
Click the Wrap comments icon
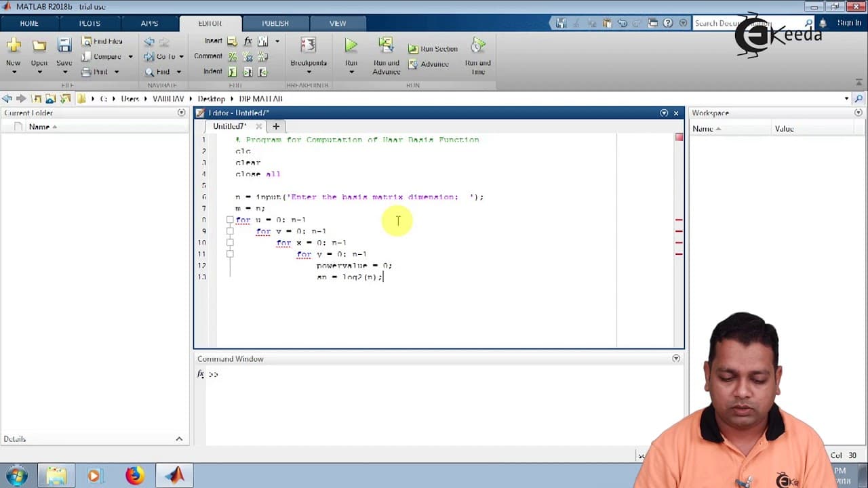(262, 57)
